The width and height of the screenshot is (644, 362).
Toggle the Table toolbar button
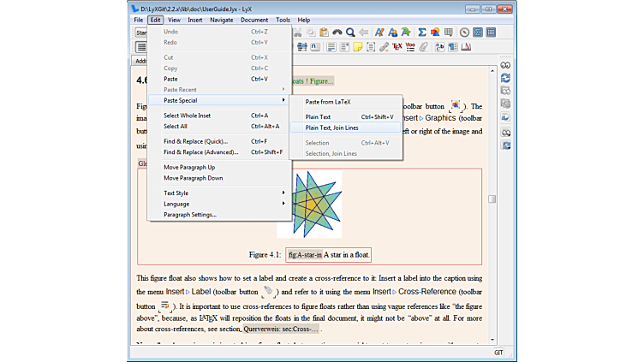[x=491, y=33]
